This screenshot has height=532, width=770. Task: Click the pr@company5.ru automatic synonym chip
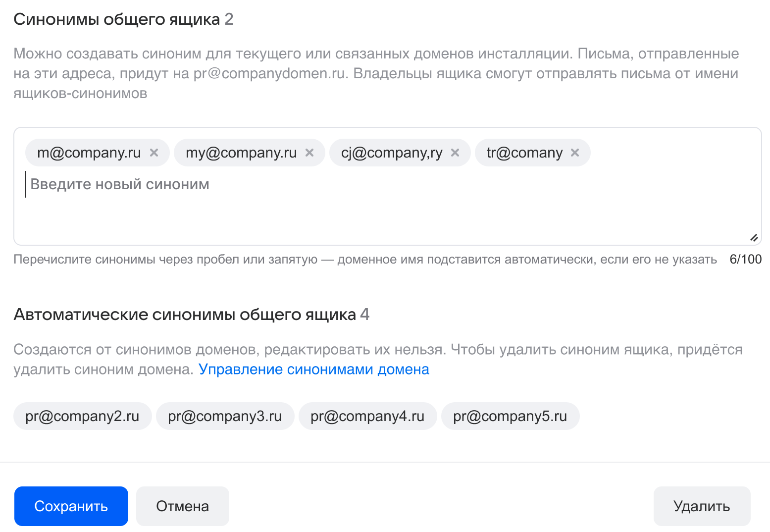pos(510,416)
